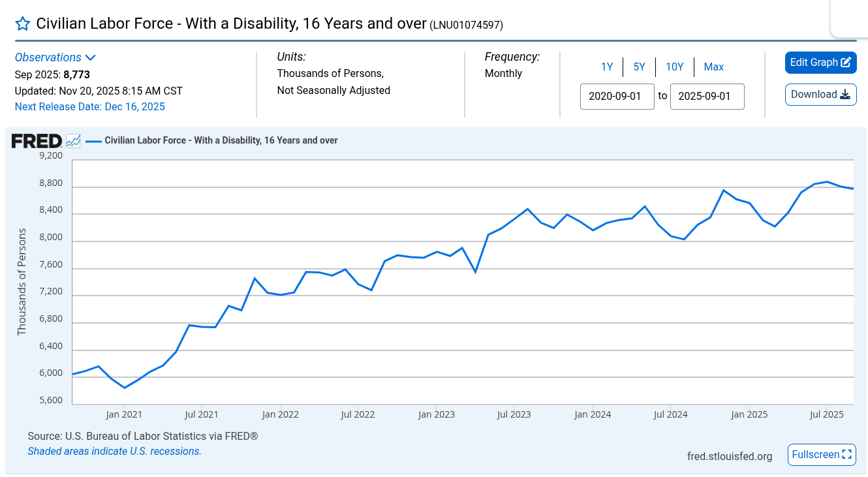Viewport: 868px width, 477px height.
Task: Click the start date field 2020-09-01
Action: pyautogui.click(x=617, y=96)
